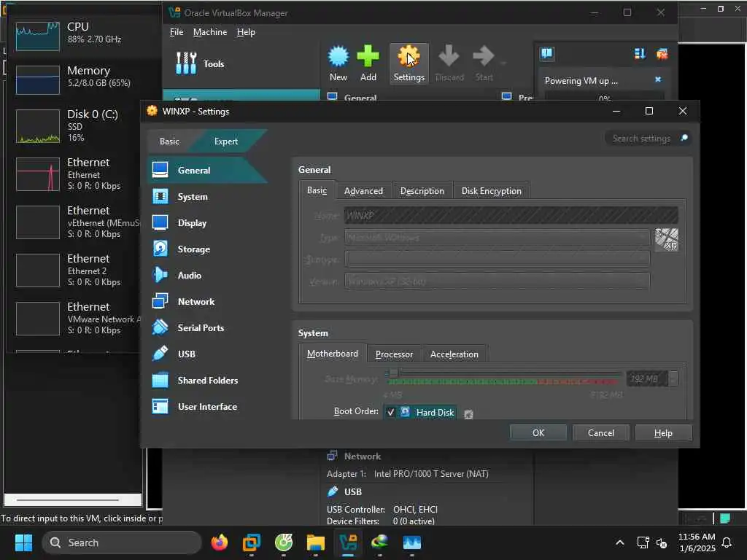Open File Explorer from the taskbar
Viewport: 747px width, 560px height.
tap(315, 542)
